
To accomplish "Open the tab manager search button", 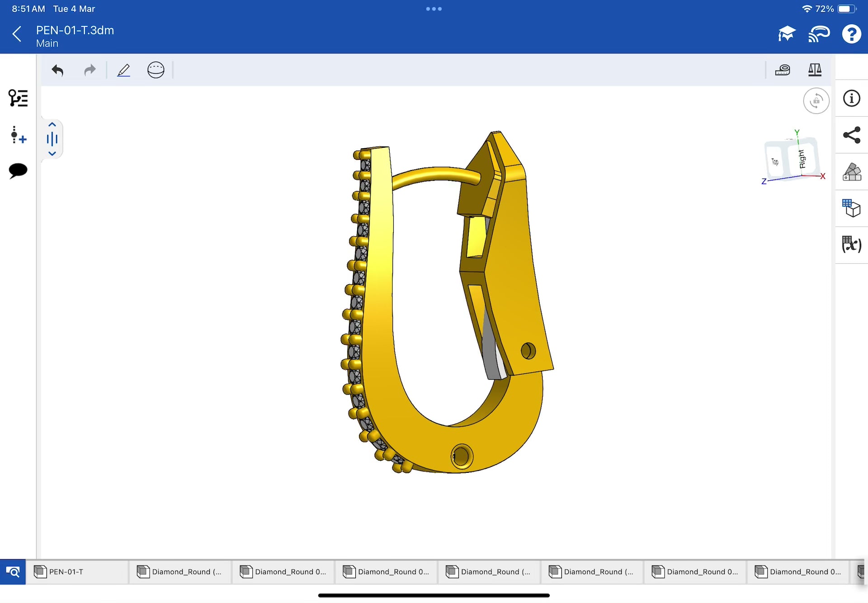I will (x=13, y=572).
